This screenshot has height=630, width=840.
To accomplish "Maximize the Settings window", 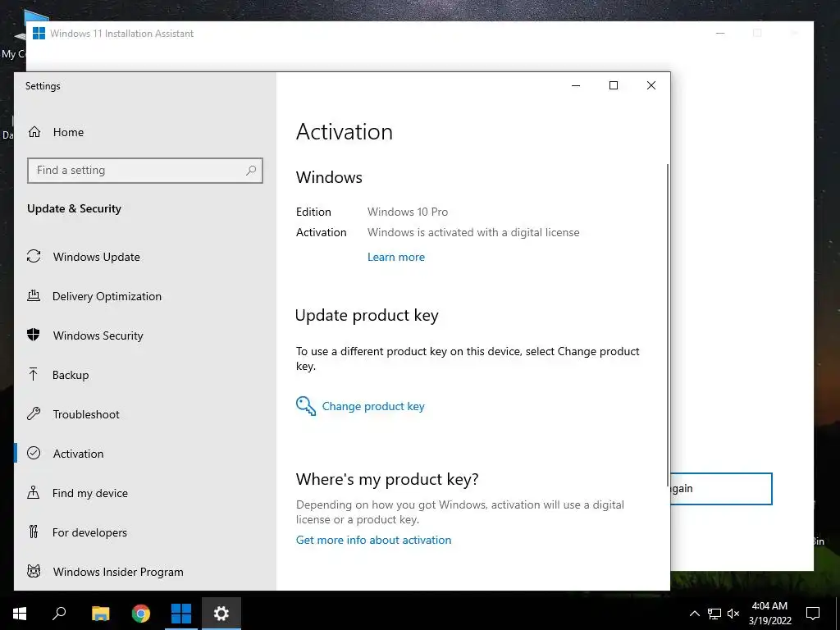I will coord(614,85).
